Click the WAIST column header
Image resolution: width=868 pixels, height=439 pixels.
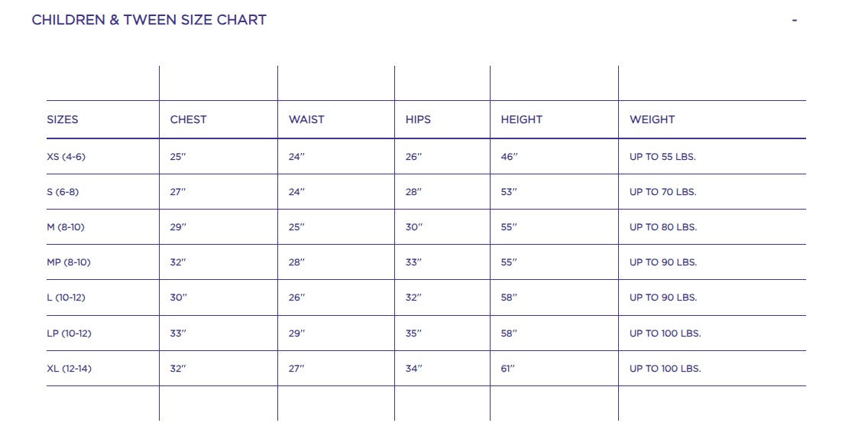click(306, 119)
